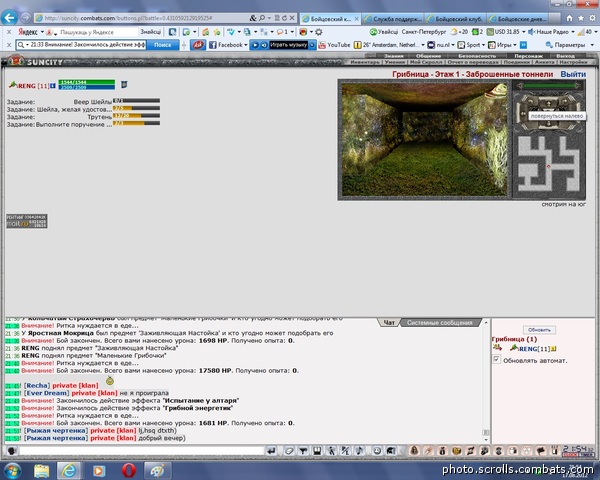The width and height of the screenshot is (600, 480).
Task: Click the chat log vertical scrollbar
Action: click(486, 379)
